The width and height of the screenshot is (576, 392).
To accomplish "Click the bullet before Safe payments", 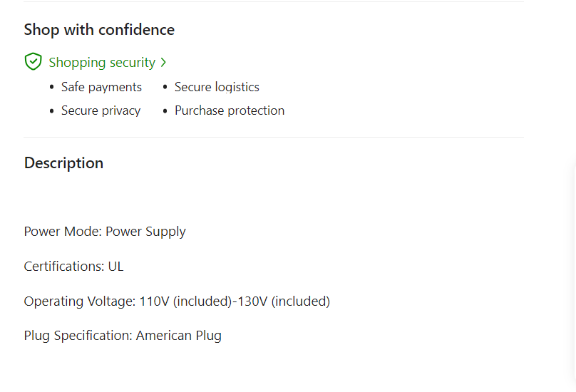I will click(x=52, y=88).
